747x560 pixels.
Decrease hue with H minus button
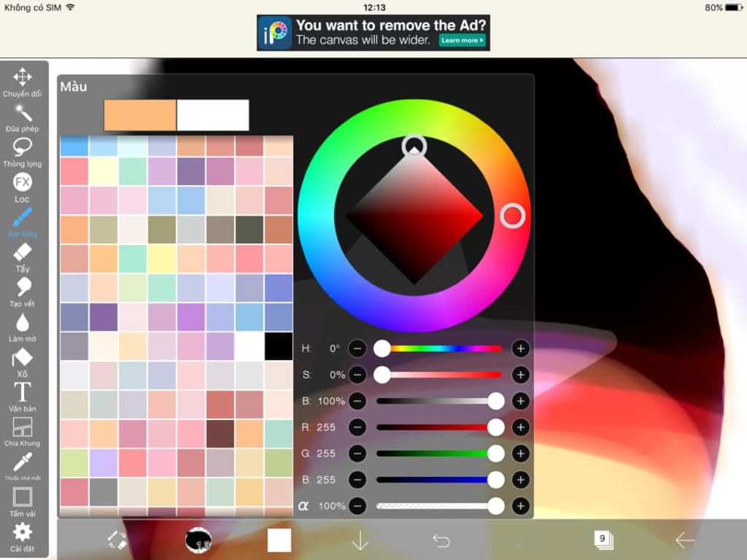tap(357, 349)
